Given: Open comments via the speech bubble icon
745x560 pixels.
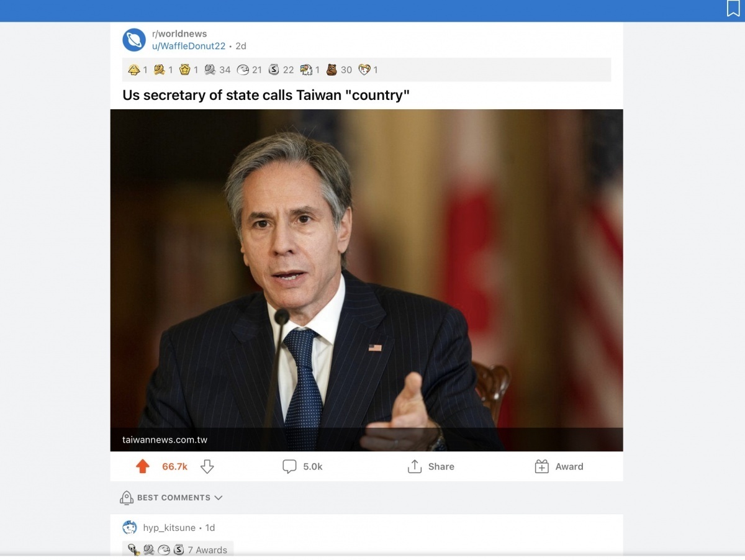Looking at the screenshot, I should [289, 466].
